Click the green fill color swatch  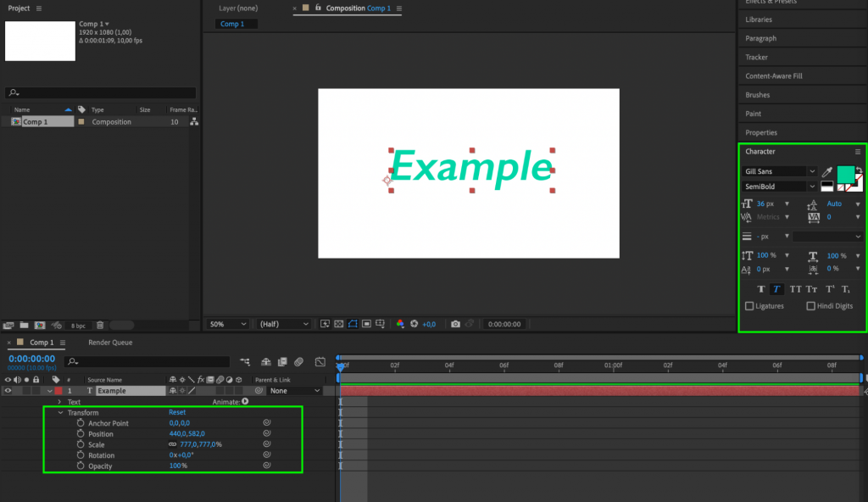pyautogui.click(x=846, y=174)
